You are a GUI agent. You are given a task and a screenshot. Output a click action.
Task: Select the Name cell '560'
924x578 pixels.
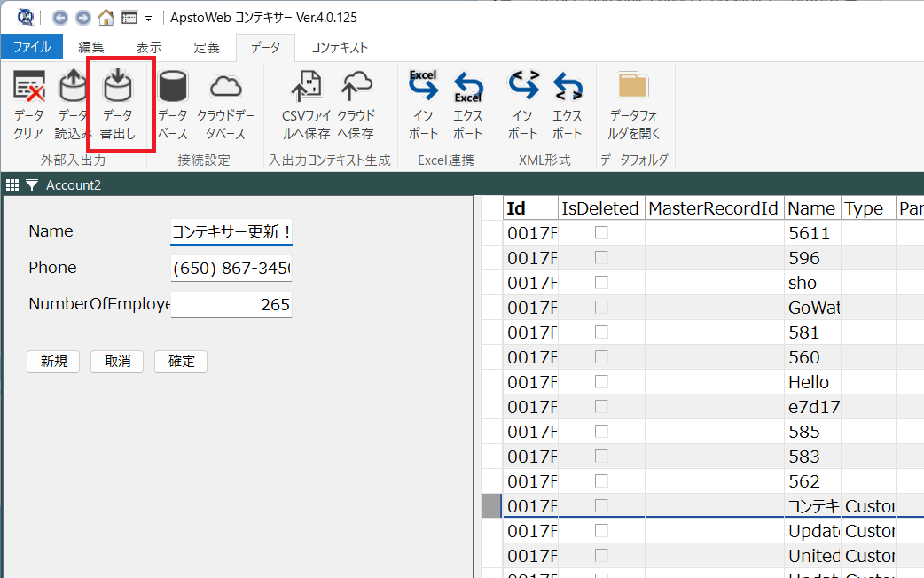pyautogui.click(x=812, y=357)
